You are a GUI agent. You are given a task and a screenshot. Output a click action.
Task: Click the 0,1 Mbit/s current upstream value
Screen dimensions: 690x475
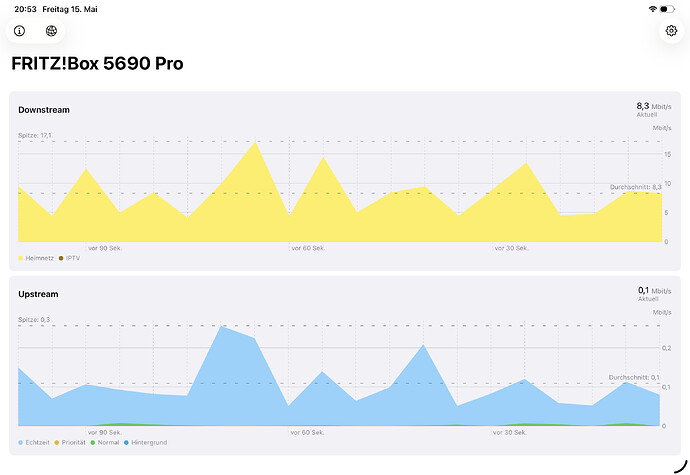click(655, 291)
